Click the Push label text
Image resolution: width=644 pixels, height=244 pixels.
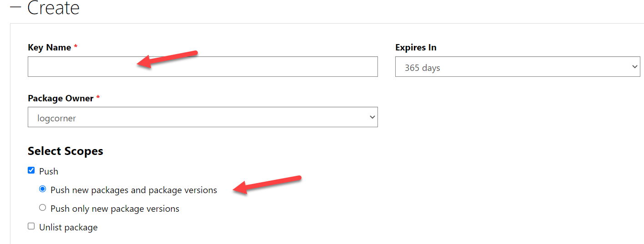49,171
